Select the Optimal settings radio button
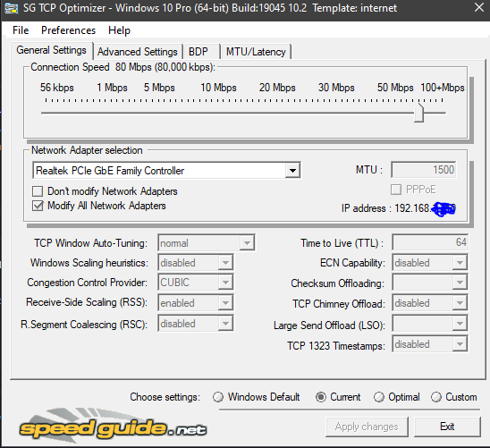 point(379,397)
